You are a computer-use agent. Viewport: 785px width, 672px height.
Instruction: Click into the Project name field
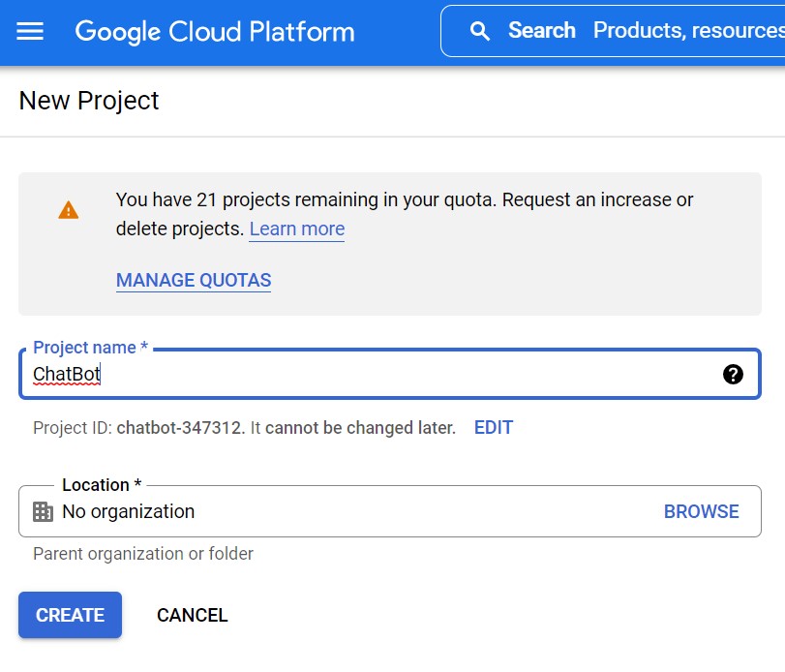(x=390, y=374)
